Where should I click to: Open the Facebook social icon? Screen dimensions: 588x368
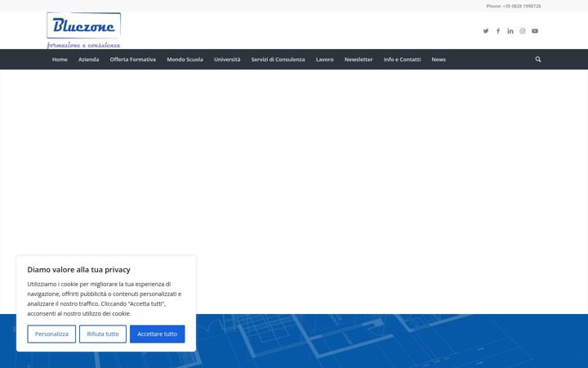[x=498, y=31]
